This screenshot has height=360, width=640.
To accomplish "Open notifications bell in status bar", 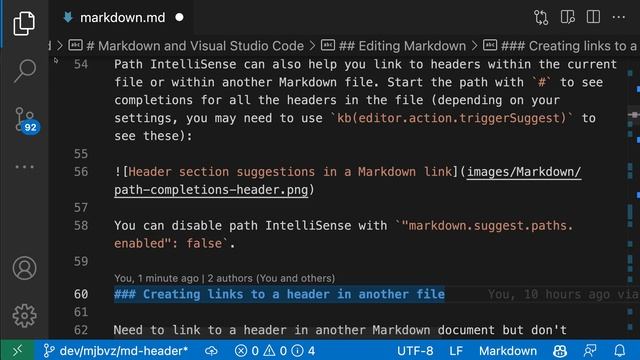I will pyautogui.click(x=620, y=351).
